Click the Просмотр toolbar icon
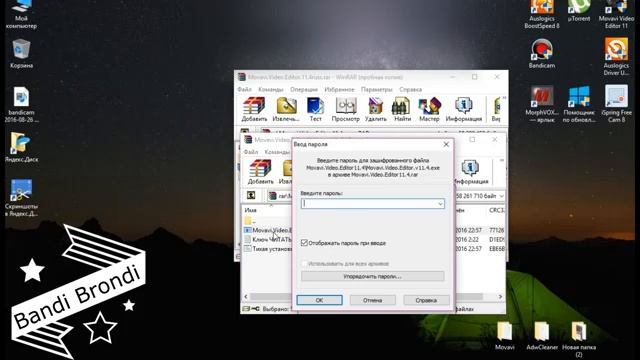Image resolution: width=640 pixels, height=360 pixels. coord(345,109)
